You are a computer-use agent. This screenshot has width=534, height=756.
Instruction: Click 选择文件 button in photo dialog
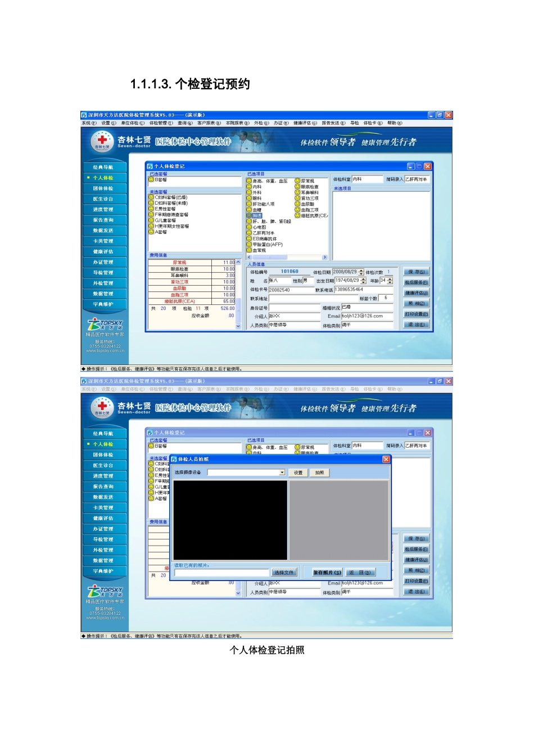pyautogui.click(x=284, y=573)
